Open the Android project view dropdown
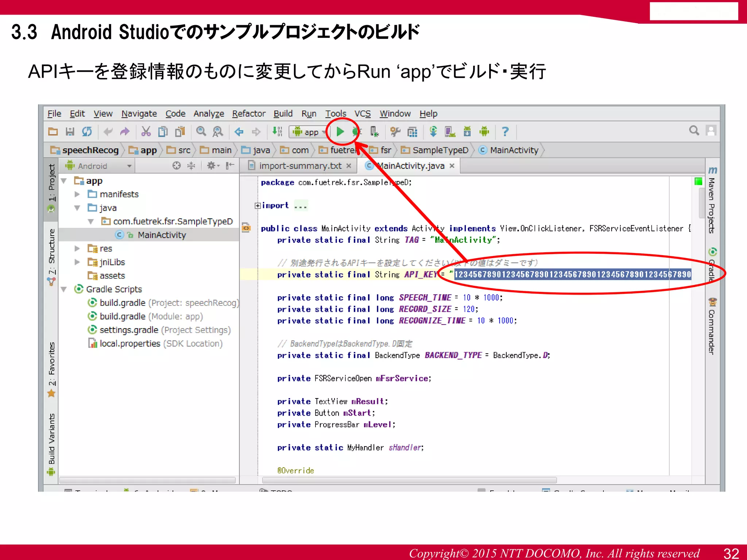The height and width of the screenshot is (560, 747). coord(98,166)
